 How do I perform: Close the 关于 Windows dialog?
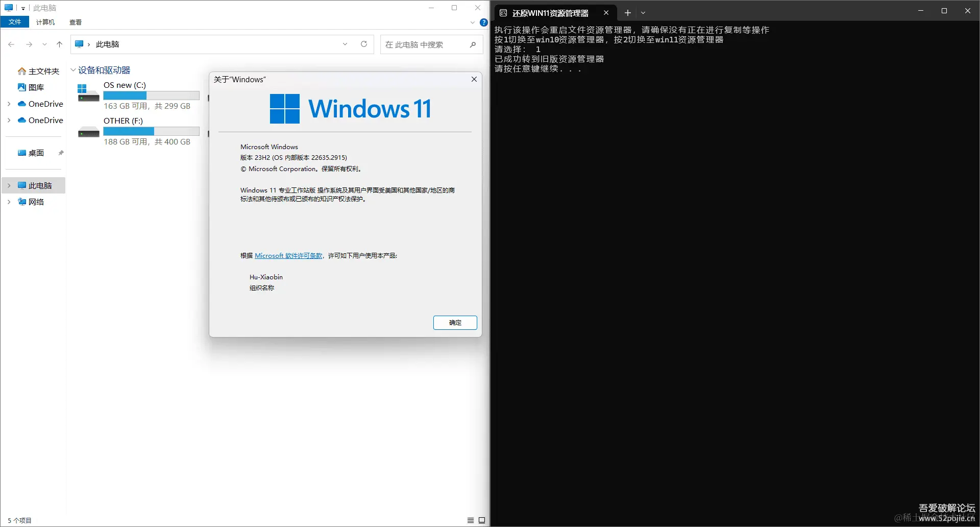point(474,79)
